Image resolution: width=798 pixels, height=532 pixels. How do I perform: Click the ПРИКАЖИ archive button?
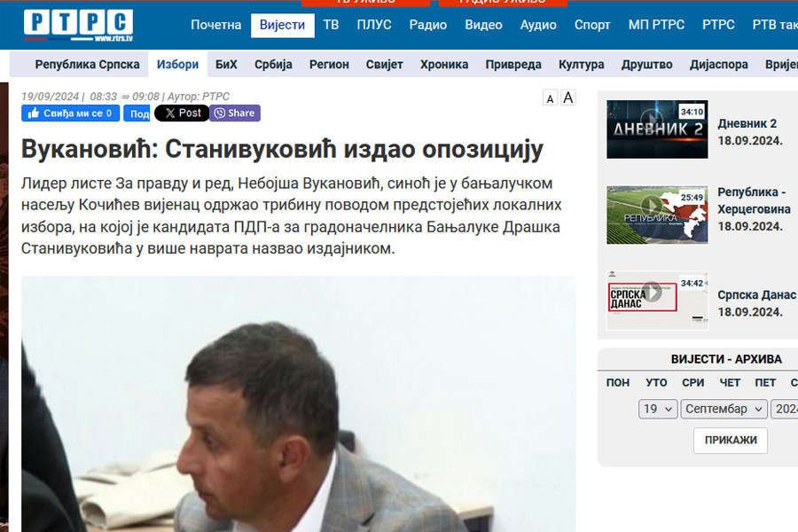tap(731, 441)
